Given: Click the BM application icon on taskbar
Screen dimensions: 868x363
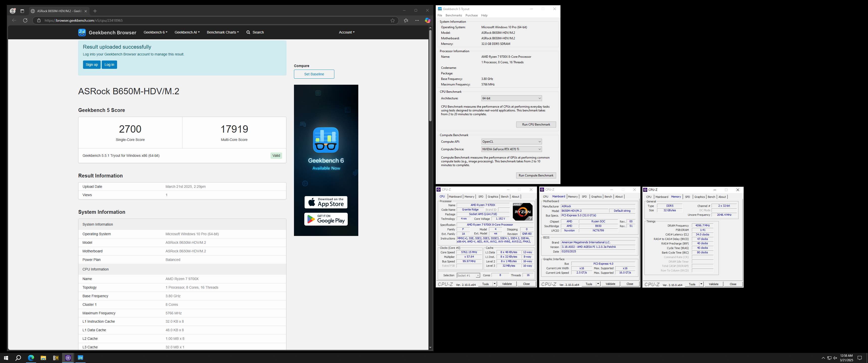Looking at the screenshot, I should point(56,358).
